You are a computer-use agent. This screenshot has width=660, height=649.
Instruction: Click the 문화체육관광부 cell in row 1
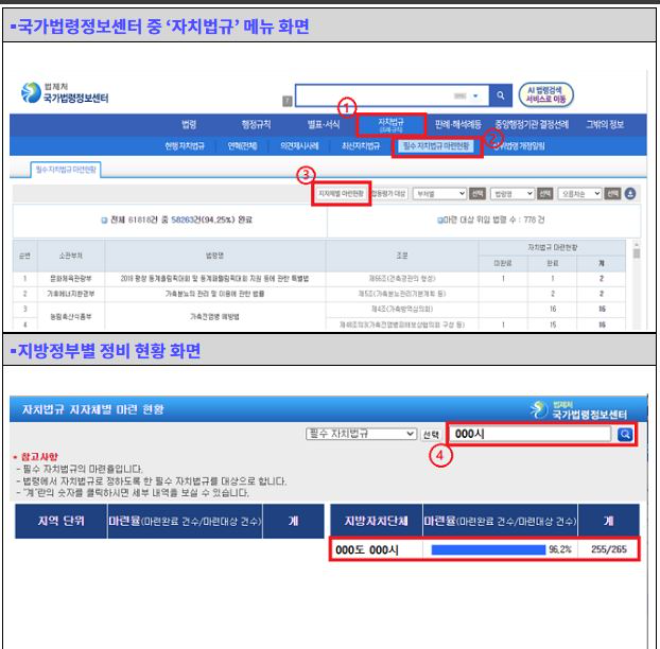click(71, 279)
